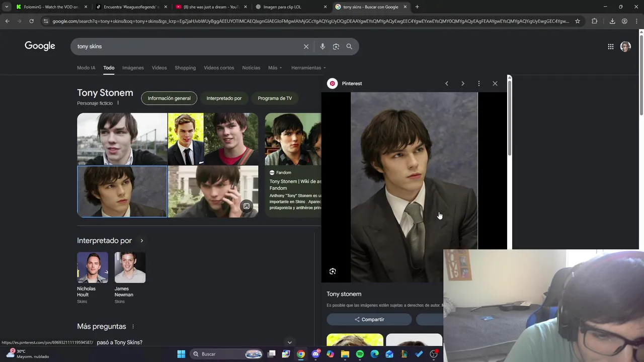This screenshot has height=362, width=644.
Task: Open a new browser tab
Action: click(x=417, y=7)
